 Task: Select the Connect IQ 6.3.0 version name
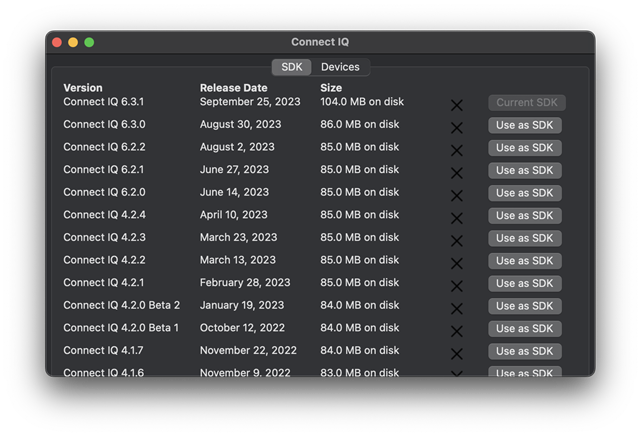pyautogui.click(x=104, y=124)
